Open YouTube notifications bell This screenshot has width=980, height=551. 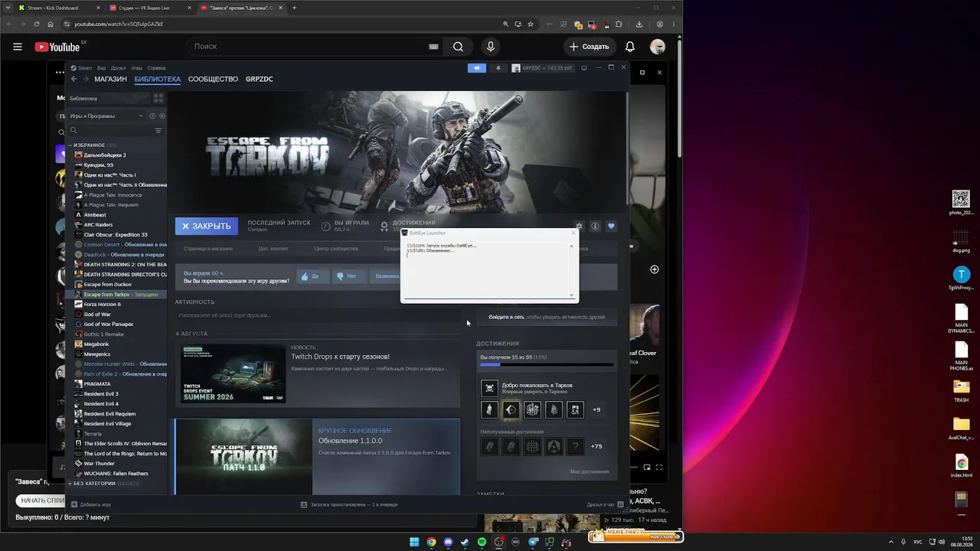[x=630, y=47]
